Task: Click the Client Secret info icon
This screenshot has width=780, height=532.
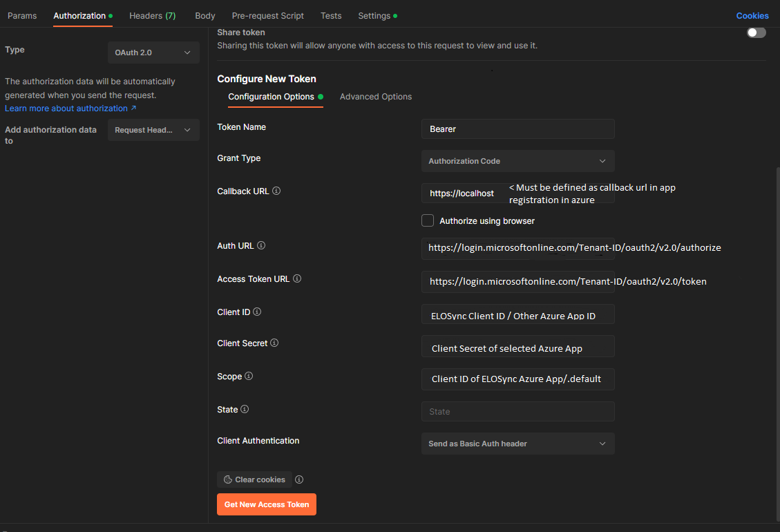Action: (274, 343)
